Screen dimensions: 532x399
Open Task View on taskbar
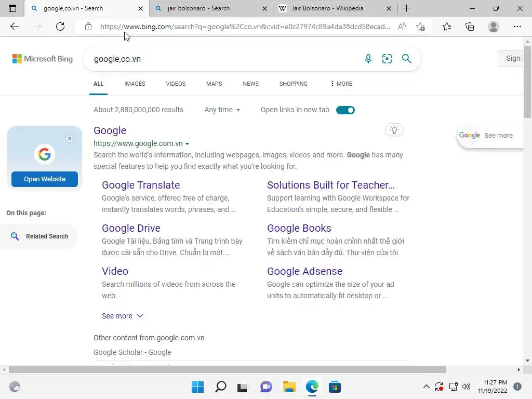(242, 387)
